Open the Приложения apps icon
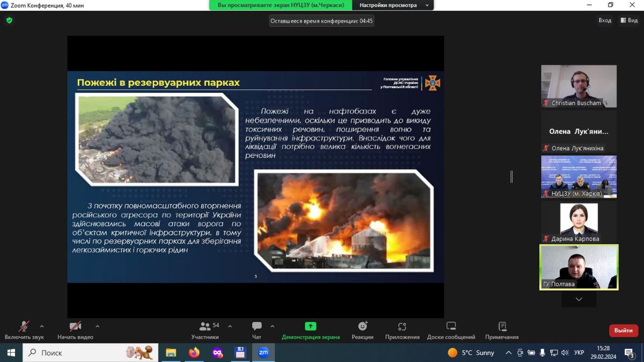 tap(402, 327)
